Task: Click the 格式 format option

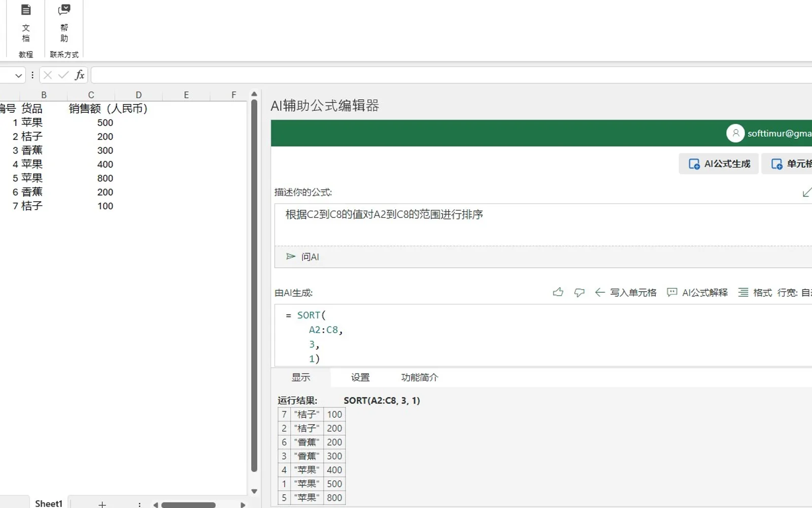Action: (x=755, y=293)
